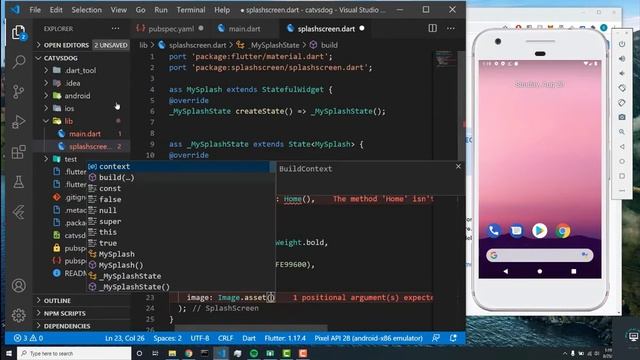Open Messages app on emulator screen
The image size is (640, 360).
click(x=516, y=231)
